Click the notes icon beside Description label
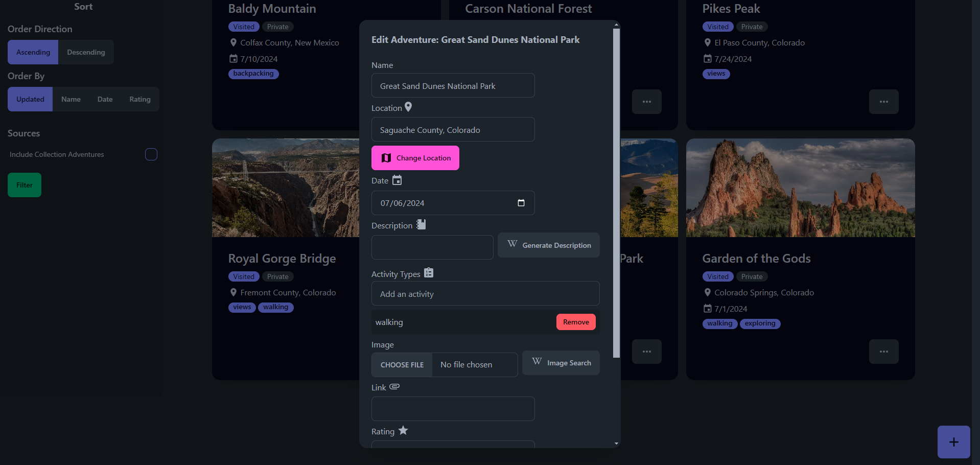 (x=421, y=224)
